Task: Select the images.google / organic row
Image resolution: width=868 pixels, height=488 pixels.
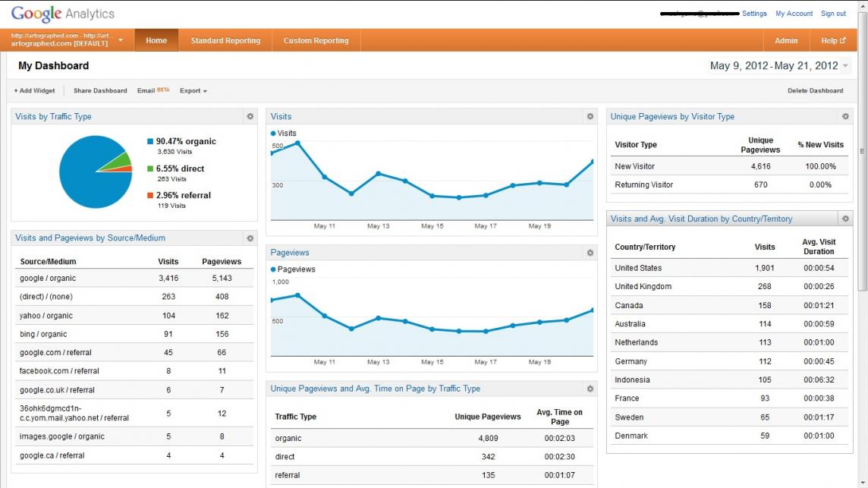Action: point(134,436)
